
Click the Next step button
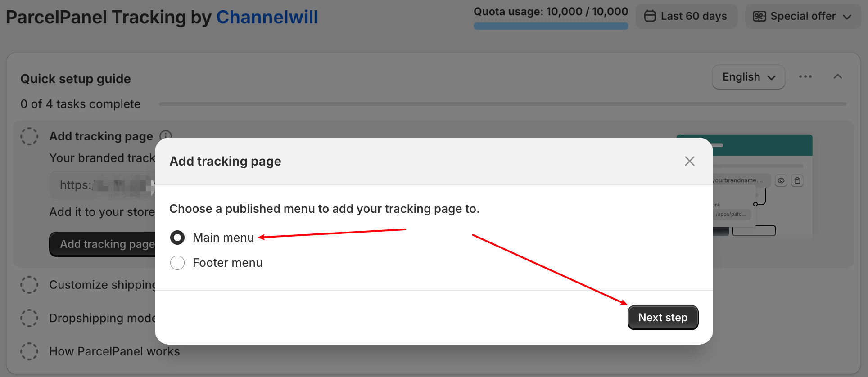(663, 318)
